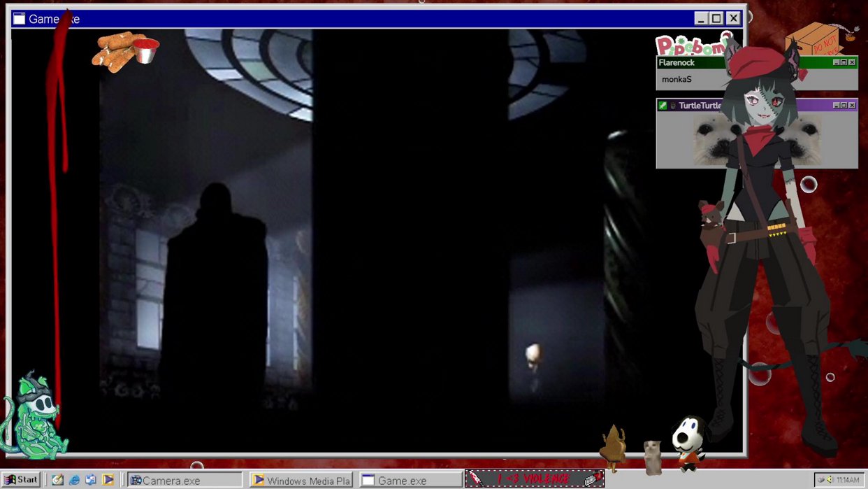Click the cardboard 'DO NOT' box icon
The width and height of the screenshot is (868, 489).
pos(814,38)
